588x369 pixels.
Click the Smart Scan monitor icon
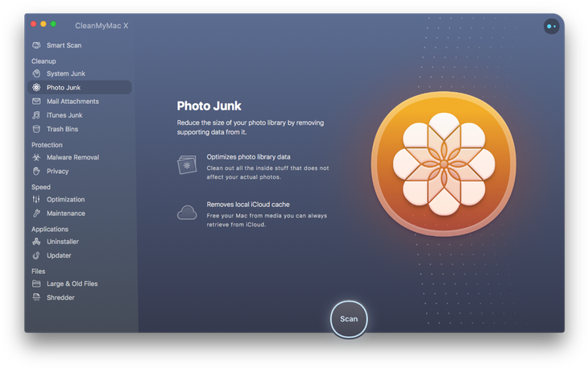click(x=36, y=45)
